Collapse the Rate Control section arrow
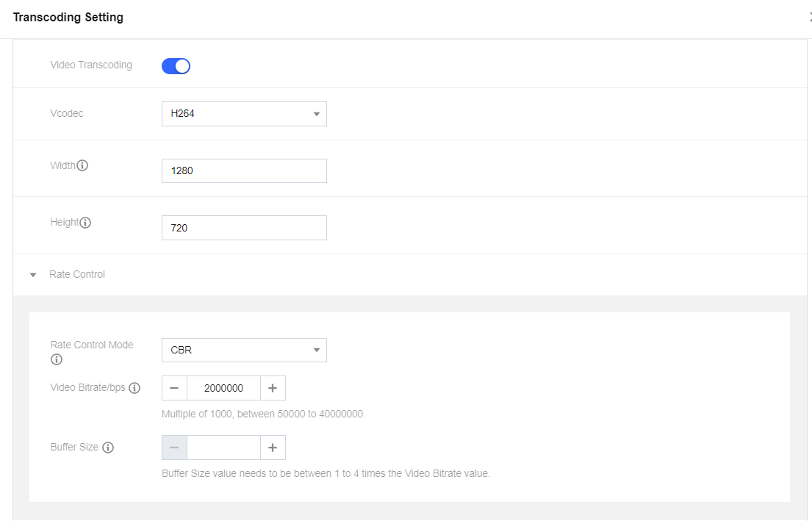The image size is (812, 521). point(33,275)
